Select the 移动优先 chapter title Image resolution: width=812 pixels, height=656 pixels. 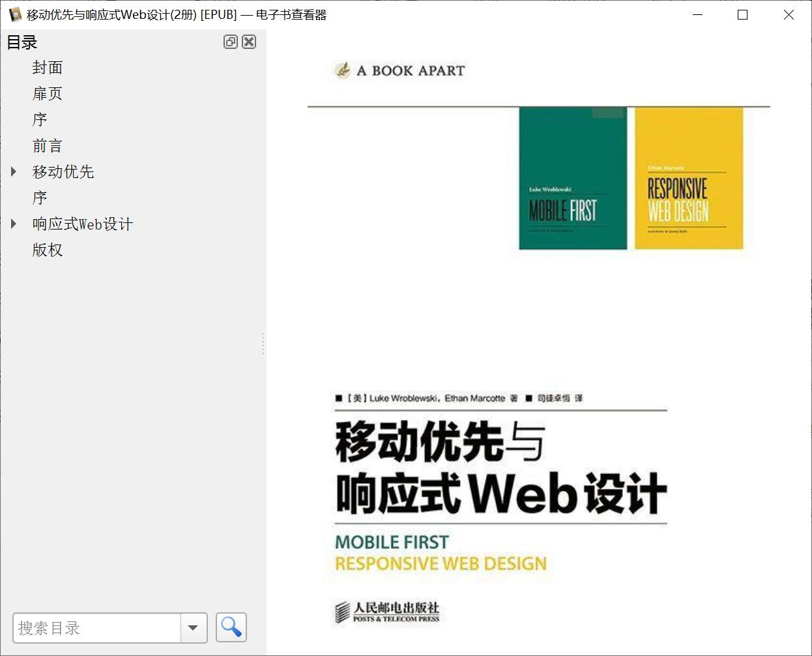tap(63, 172)
